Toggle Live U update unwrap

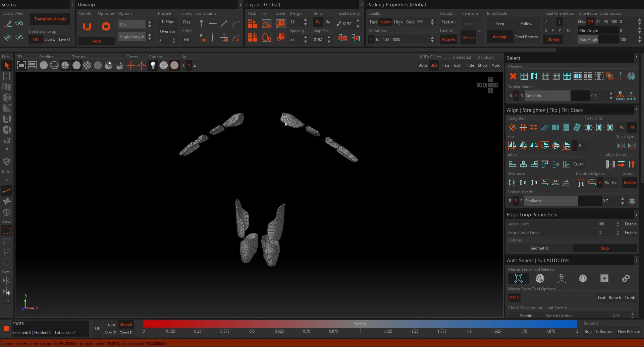click(50, 40)
